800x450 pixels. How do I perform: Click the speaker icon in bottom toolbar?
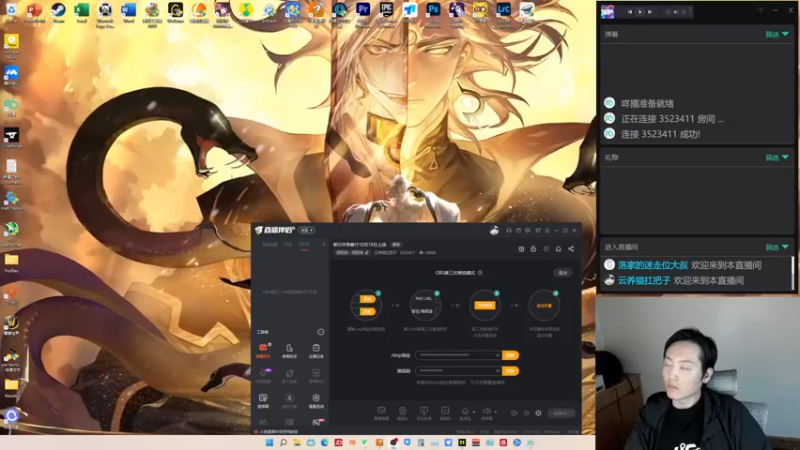[x=487, y=411]
